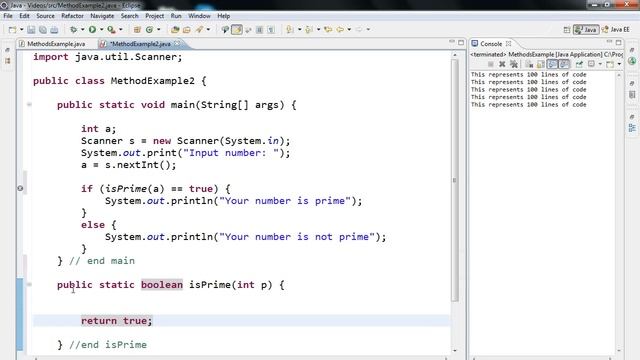Remove all terminated launches double-X icon

pyautogui.click(x=514, y=64)
